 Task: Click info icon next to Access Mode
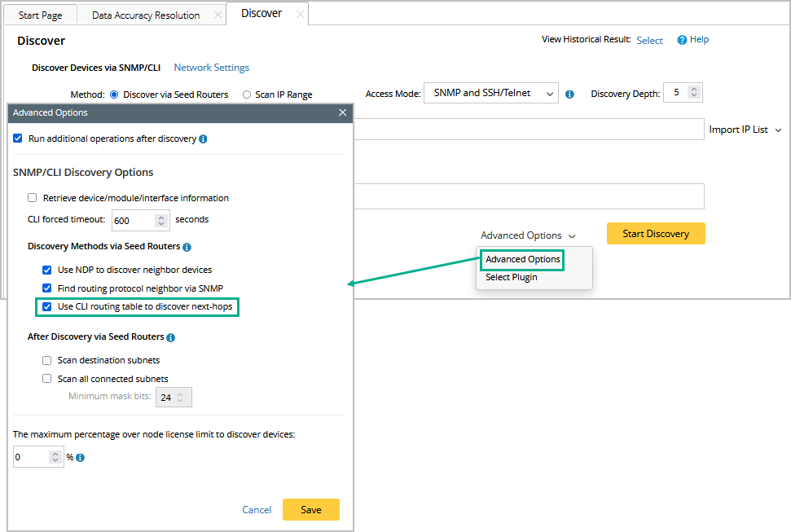(x=569, y=94)
